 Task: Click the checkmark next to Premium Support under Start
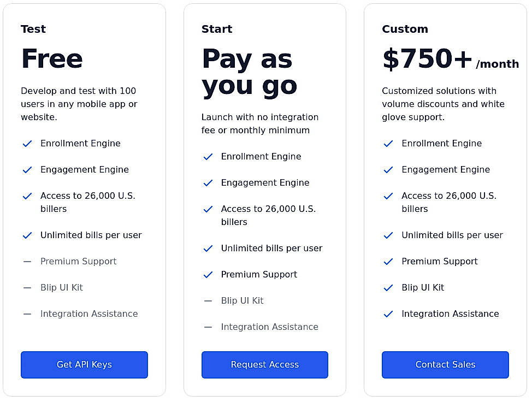[208, 274]
